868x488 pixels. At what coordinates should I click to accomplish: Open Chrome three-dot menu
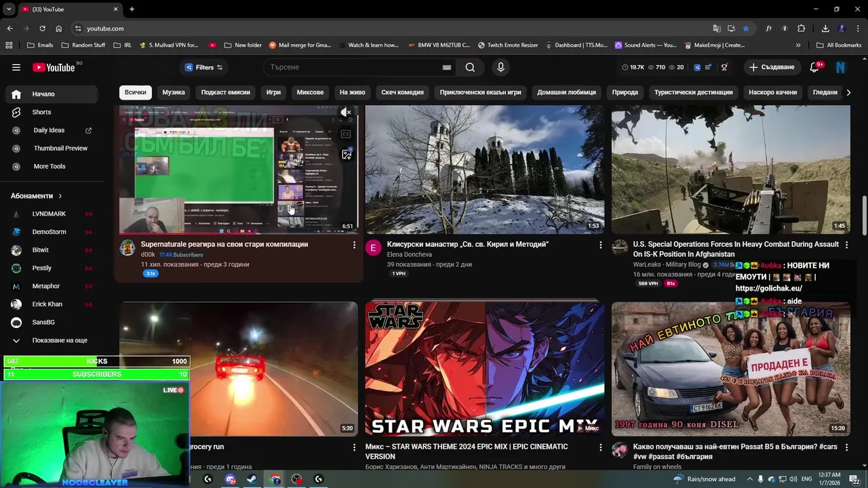857,28
